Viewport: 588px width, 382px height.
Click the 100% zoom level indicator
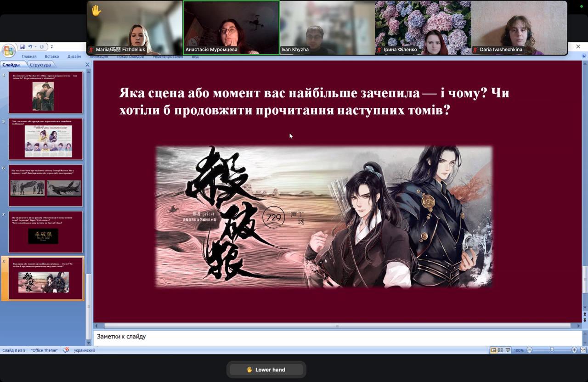[x=519, y=350]
